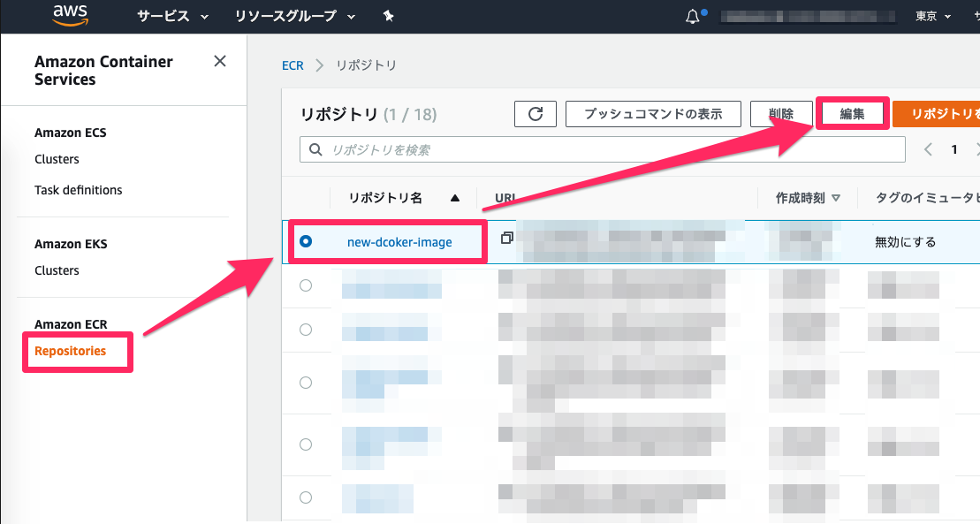Select the third repository radio button
This screenshot has width=980, height=524.
point(306,330)
